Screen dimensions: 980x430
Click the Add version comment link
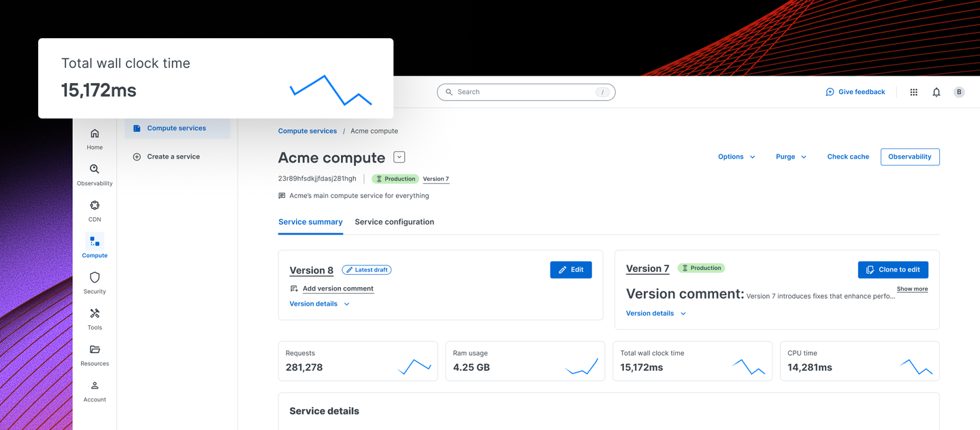(338, 288)
